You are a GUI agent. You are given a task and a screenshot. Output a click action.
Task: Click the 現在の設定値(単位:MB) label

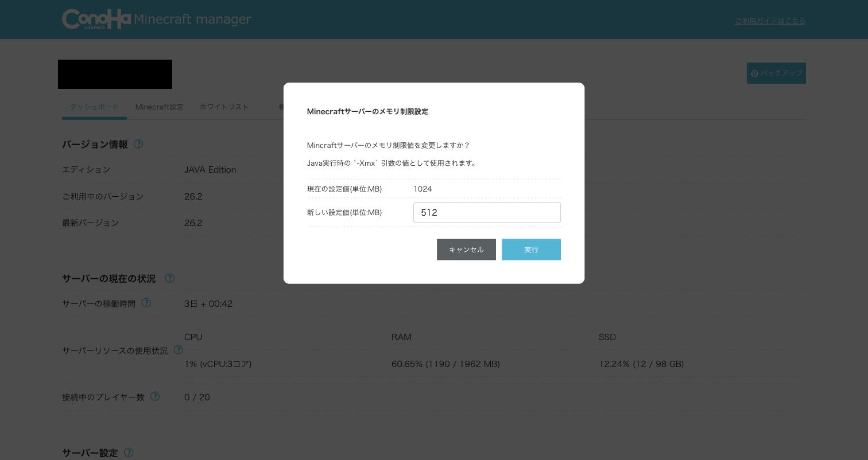(344, 189)
